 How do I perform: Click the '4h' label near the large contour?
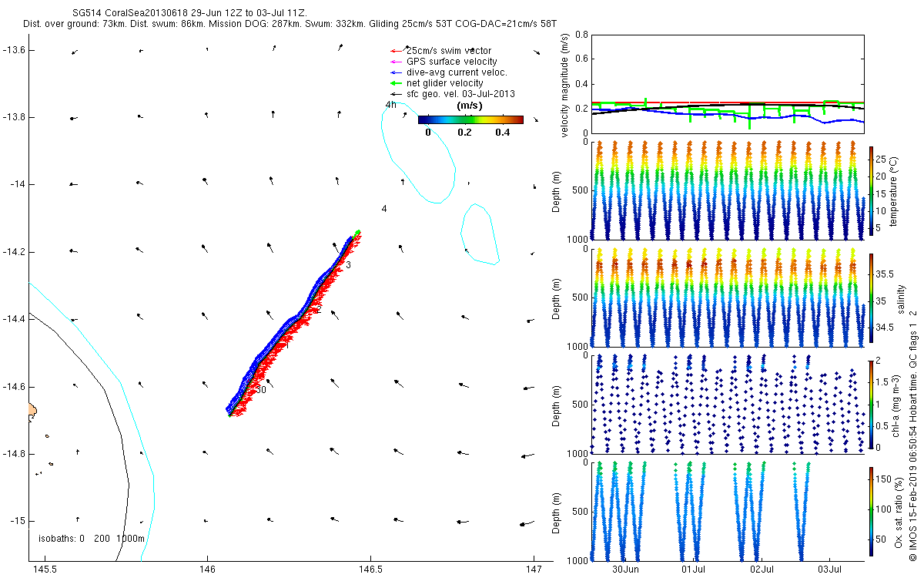(390, 105)
